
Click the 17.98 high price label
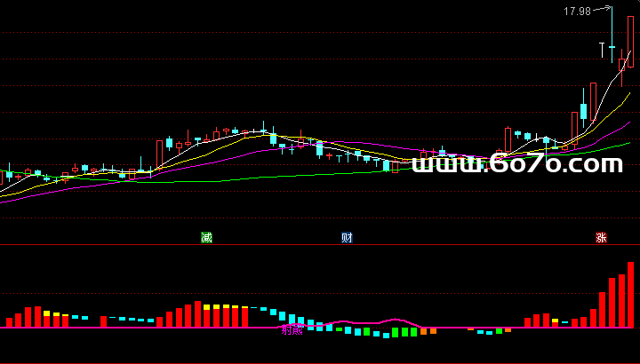click(x=577, y=11)
